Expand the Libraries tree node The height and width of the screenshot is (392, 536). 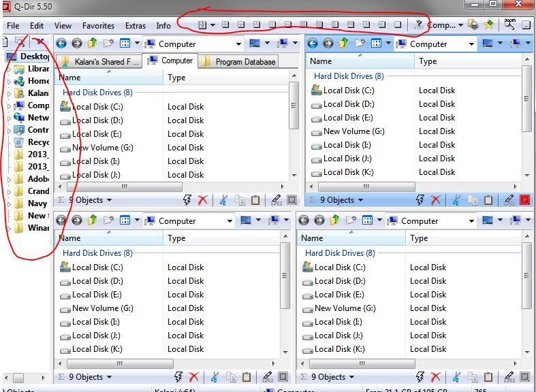10,69
